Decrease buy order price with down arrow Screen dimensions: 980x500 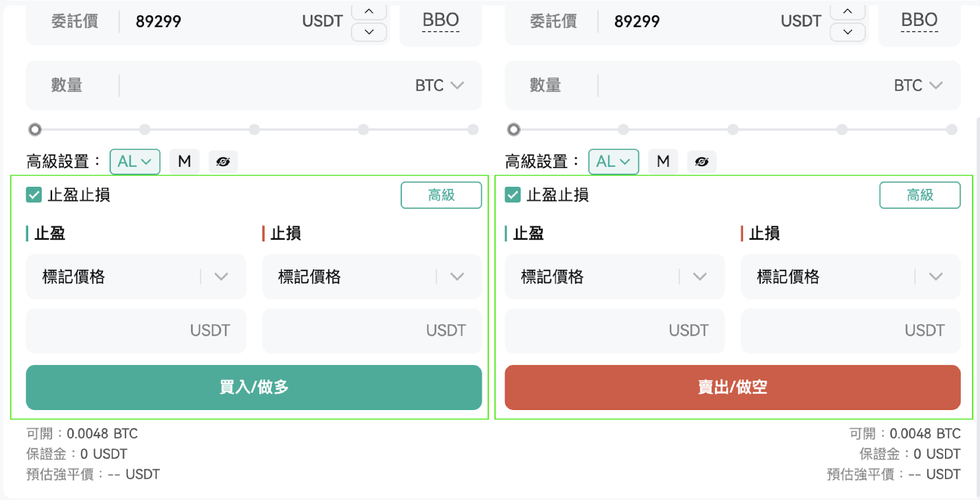[x=369, y=32]
